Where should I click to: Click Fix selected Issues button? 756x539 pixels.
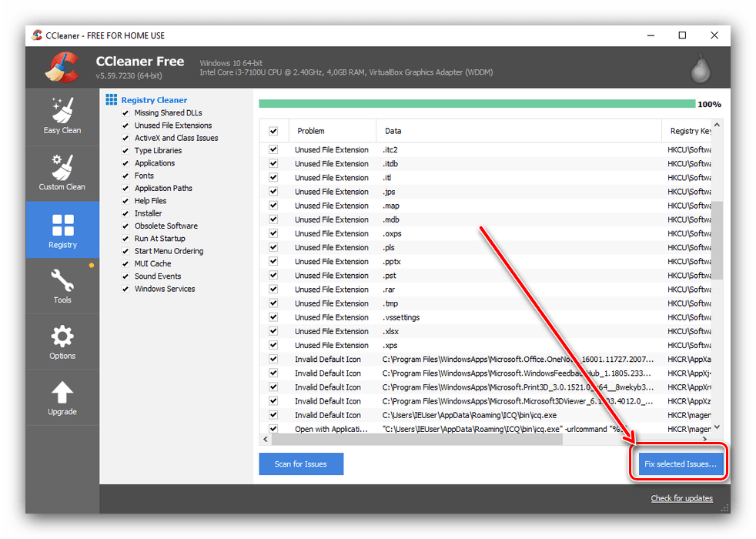point(681,464)
